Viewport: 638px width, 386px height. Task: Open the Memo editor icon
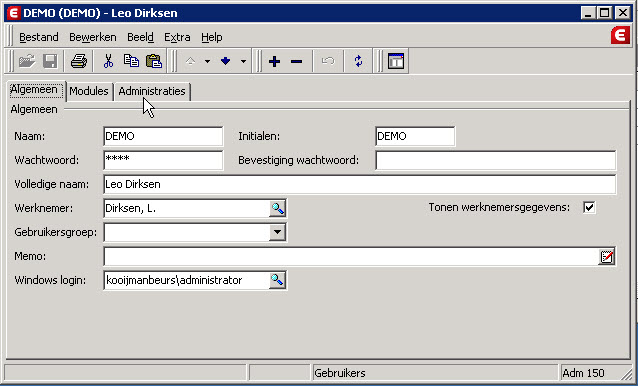(x=606, y=257)
